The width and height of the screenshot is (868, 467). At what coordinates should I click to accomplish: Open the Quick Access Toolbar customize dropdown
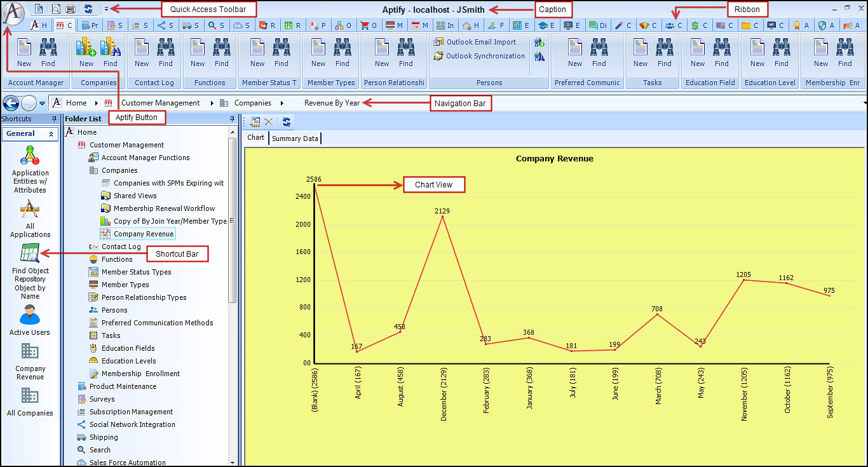coord(106,9)
